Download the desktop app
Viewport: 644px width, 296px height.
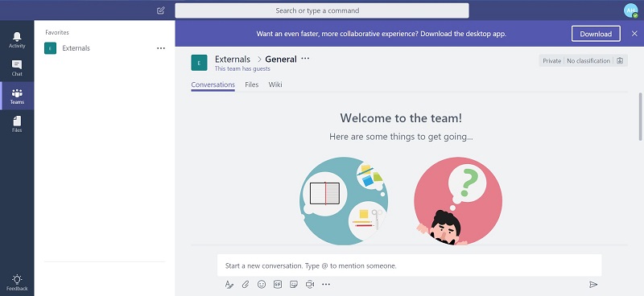coord(596,34)
